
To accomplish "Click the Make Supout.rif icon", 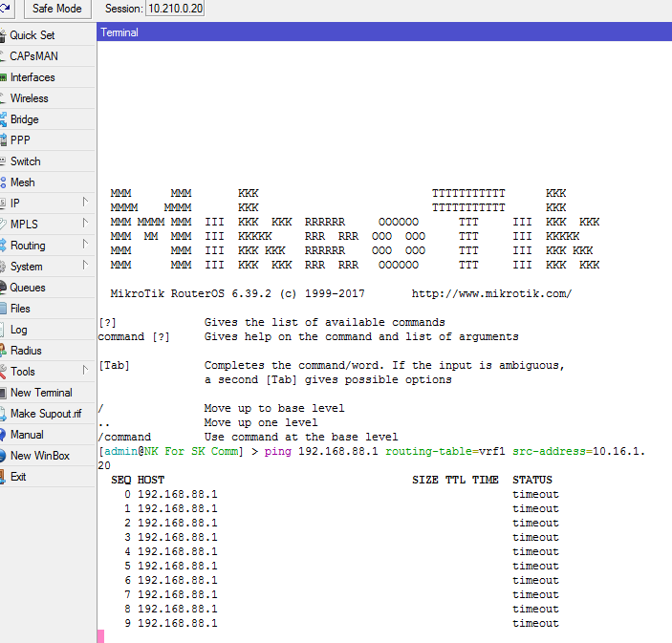I will [x=3, y=414].
